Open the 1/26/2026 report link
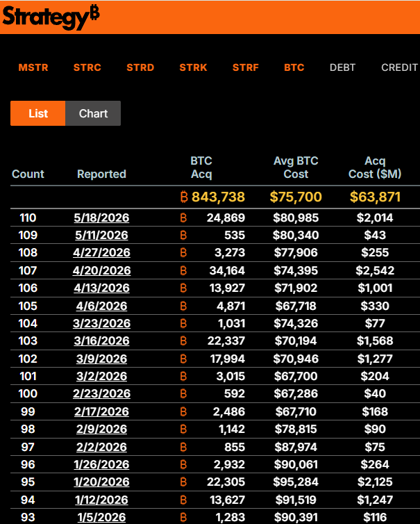 click(101, 464)
